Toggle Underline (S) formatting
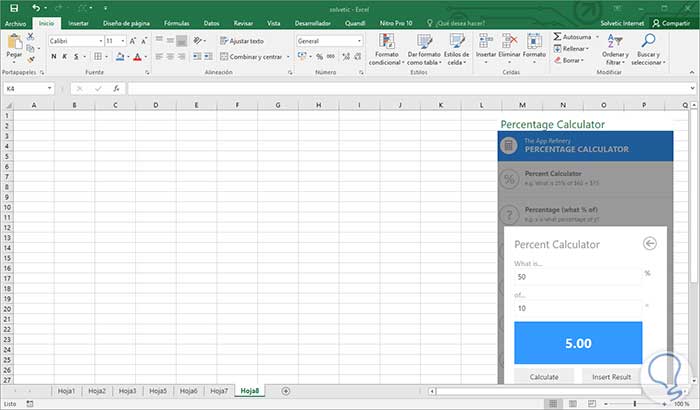This screenshot has width=700, height=410. tap(76, 56)
